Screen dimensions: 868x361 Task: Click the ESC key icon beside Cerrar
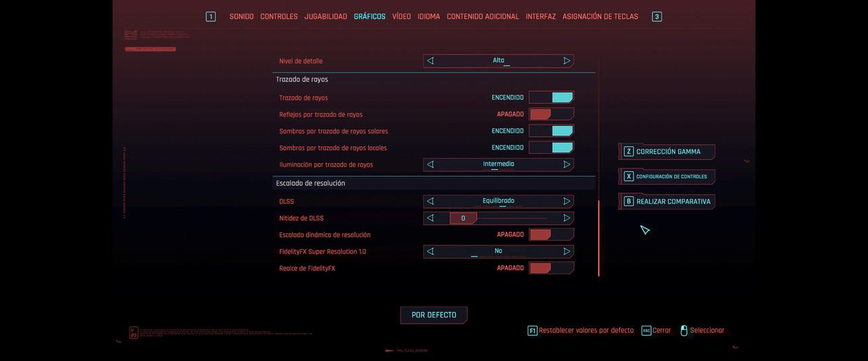click(646, 331)
